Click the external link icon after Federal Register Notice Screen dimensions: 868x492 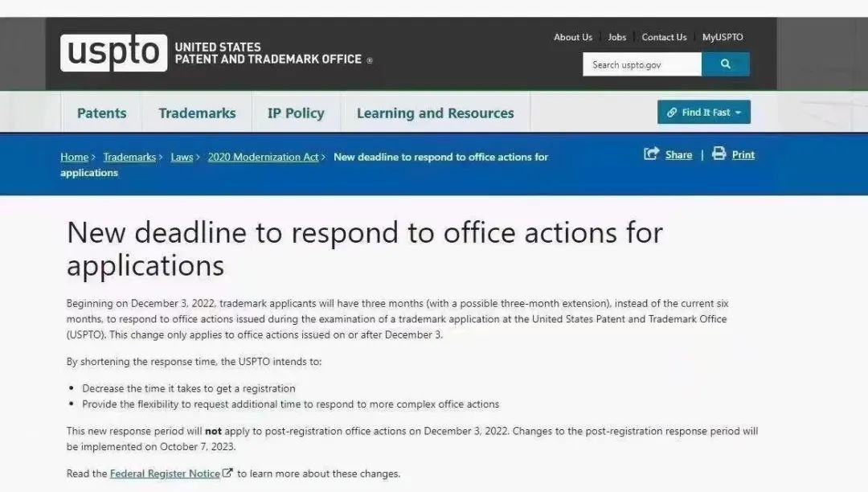pos(227,473)
